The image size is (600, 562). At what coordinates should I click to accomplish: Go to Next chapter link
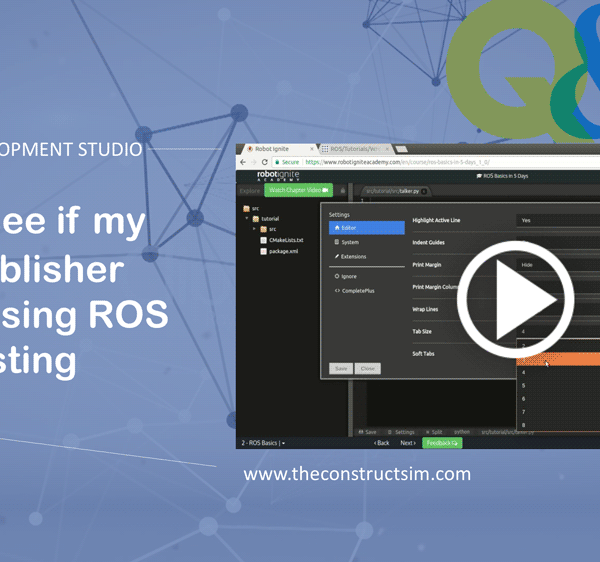pos(407,442)
